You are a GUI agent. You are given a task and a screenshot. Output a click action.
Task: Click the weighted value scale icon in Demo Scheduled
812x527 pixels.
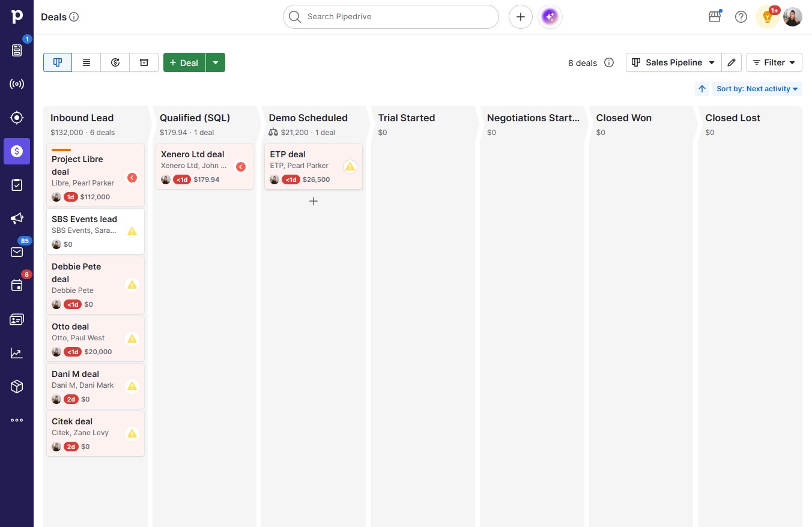tap(274, 133)
